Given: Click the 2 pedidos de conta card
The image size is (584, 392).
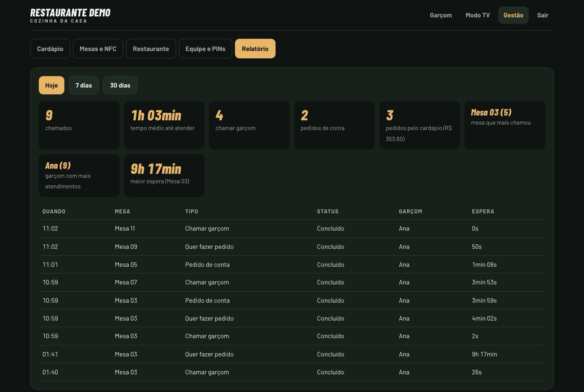Looking at the screenshot, I should pyautogui.click(x=334, y=125).
